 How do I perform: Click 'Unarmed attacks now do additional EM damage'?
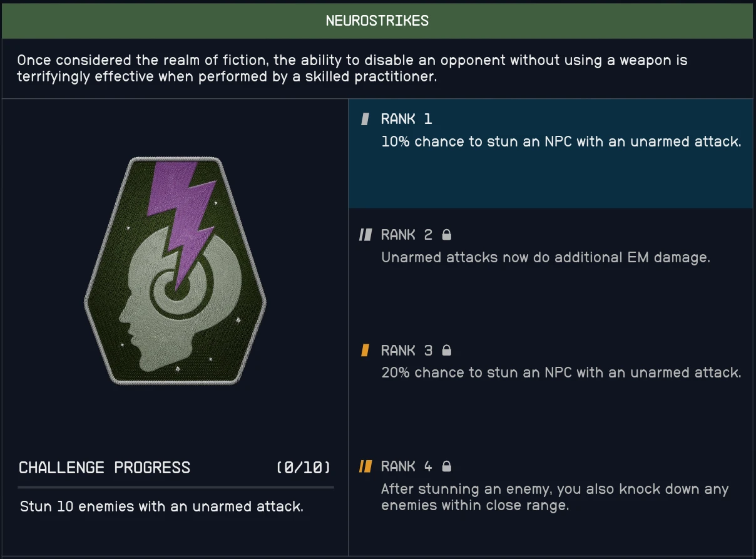point(546,257)
